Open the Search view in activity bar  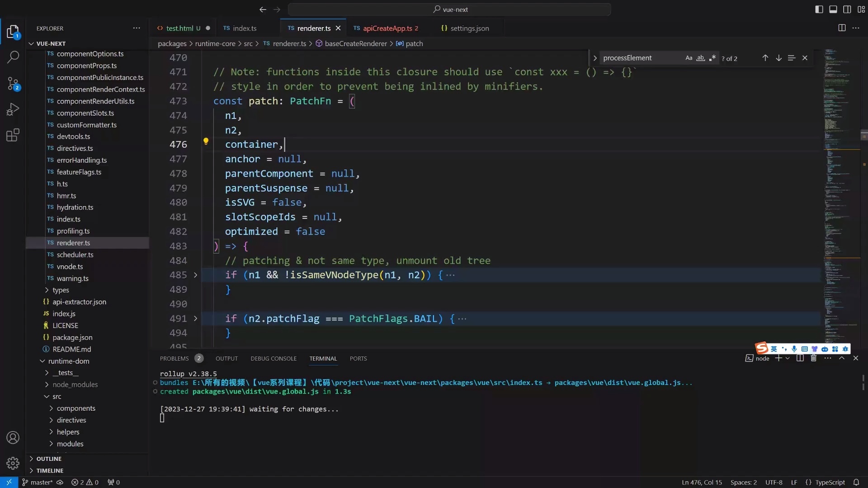pos(13,57)
